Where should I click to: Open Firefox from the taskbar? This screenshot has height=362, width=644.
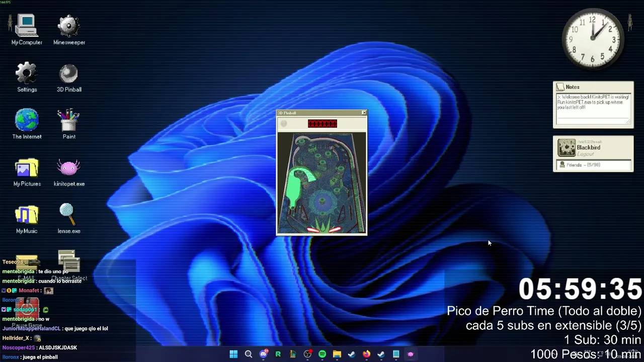366,354
